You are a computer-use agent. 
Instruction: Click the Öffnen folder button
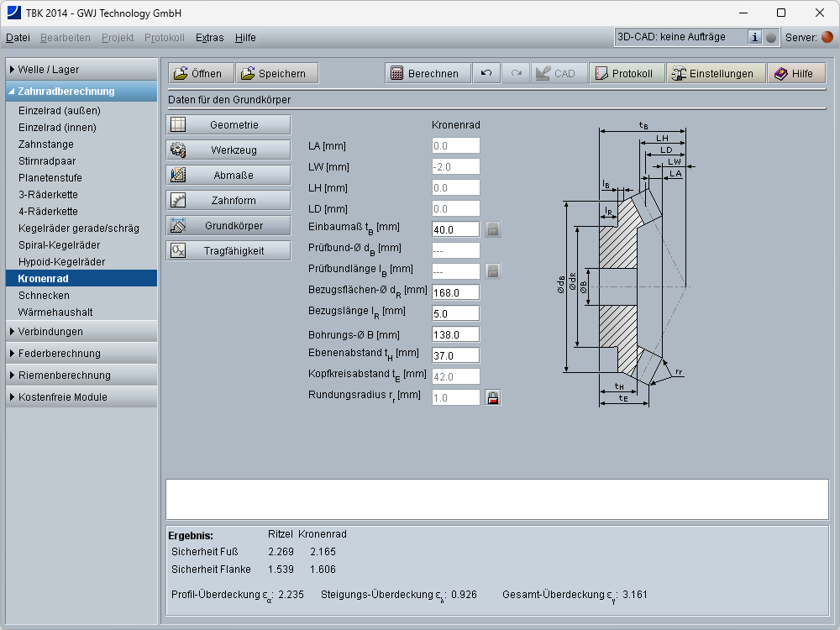point(200,73)
